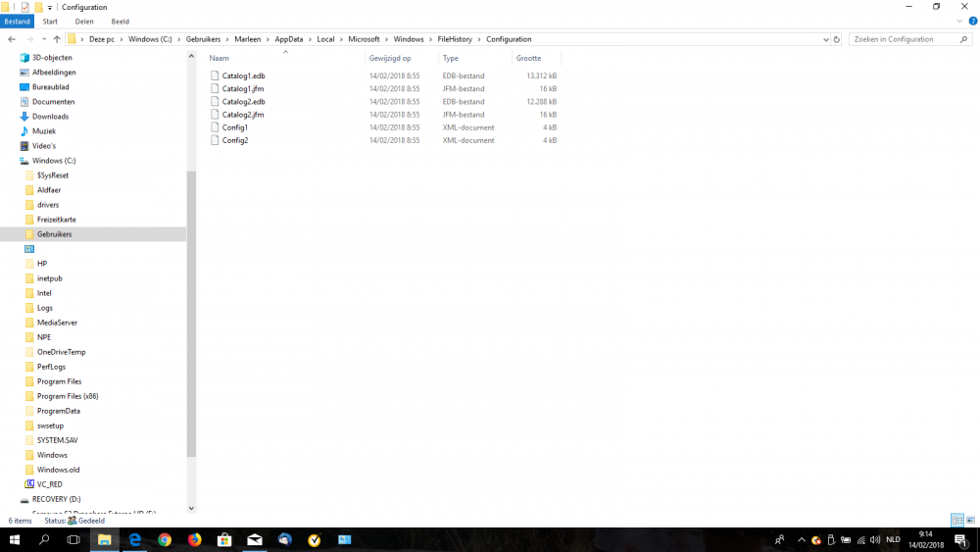Open 3D-objecten in the navigation pane
Image resolution: width=980 pixels, height=552 pixels.
[x=52, y=58]
